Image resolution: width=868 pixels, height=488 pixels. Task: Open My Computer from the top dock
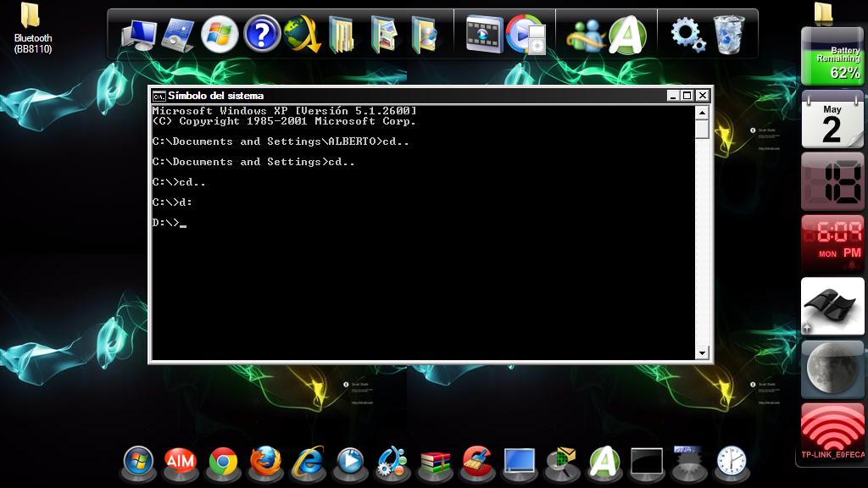click(x=138, y=34)
